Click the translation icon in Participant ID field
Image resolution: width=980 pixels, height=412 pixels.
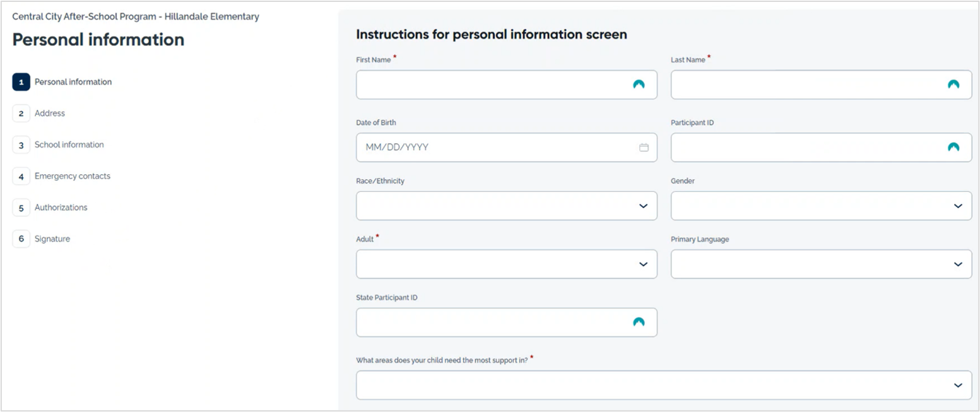click(953, 147)
